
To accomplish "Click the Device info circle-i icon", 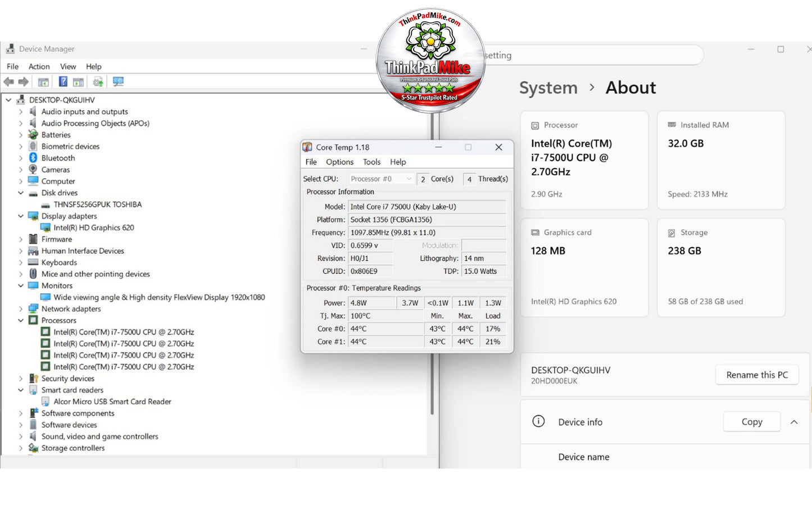I will [538, 421].
